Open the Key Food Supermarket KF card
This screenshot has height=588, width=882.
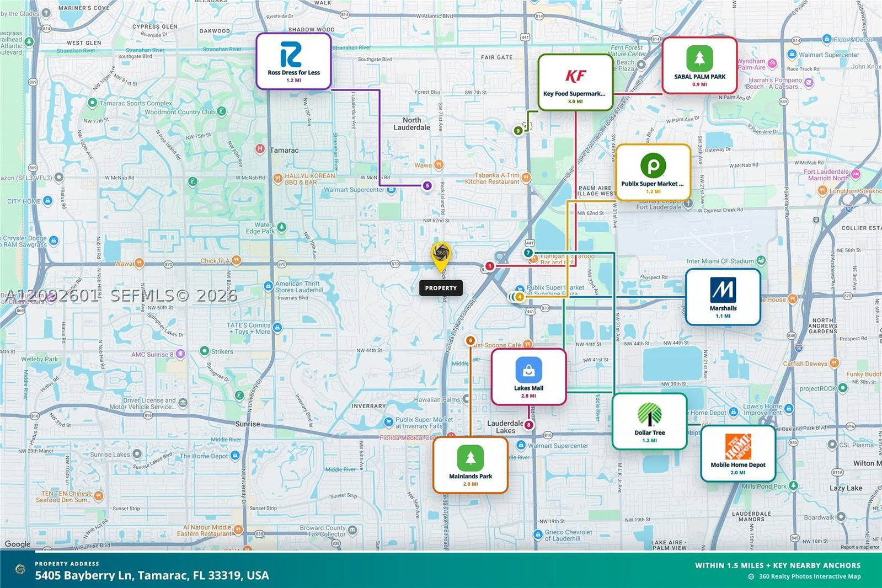click(x=575, y=82)
